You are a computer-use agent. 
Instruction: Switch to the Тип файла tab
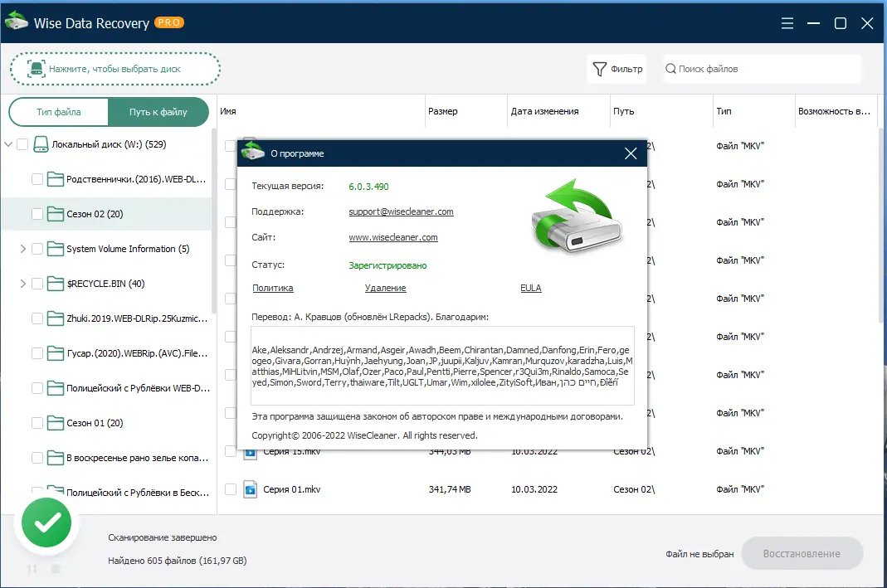pos(59,112)
